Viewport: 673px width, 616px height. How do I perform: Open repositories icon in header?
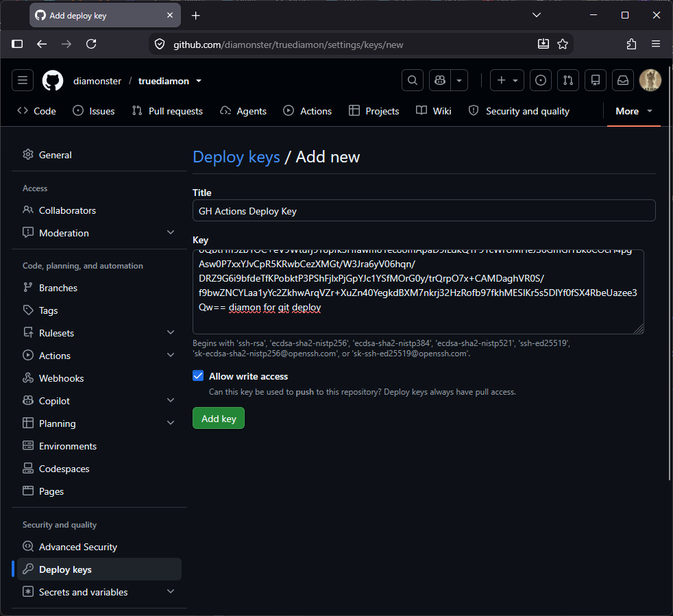click(596, 80)
